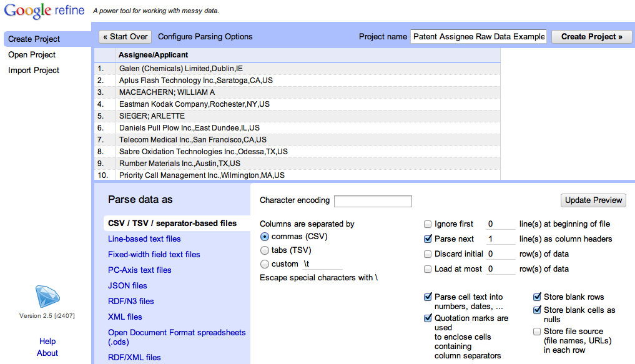635x364 pixels.
Task: Focus the Project name field
Action: (478, 36)
